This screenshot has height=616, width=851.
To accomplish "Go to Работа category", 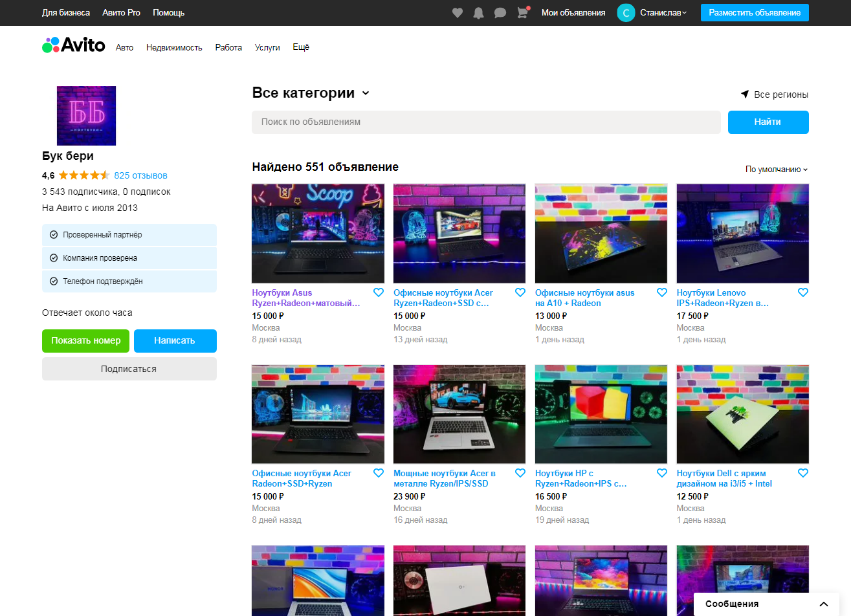I will [x=228, y=47].
